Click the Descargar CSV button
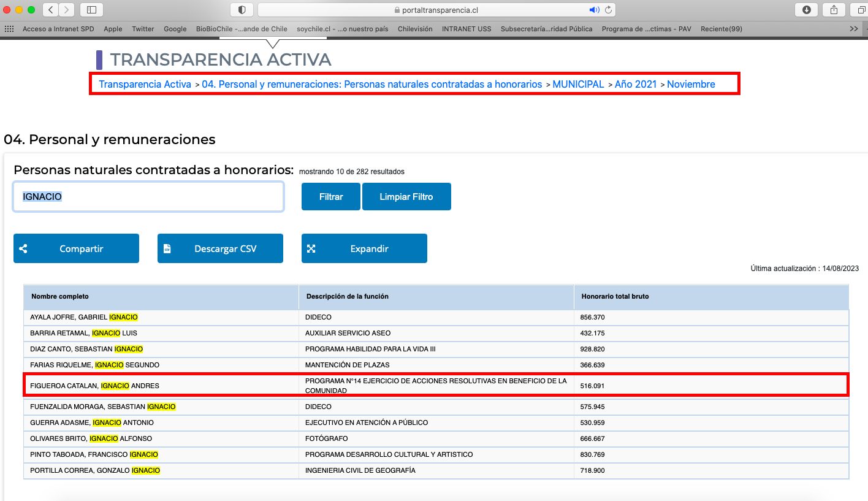 pyautogui.click(x=220, y=248)
